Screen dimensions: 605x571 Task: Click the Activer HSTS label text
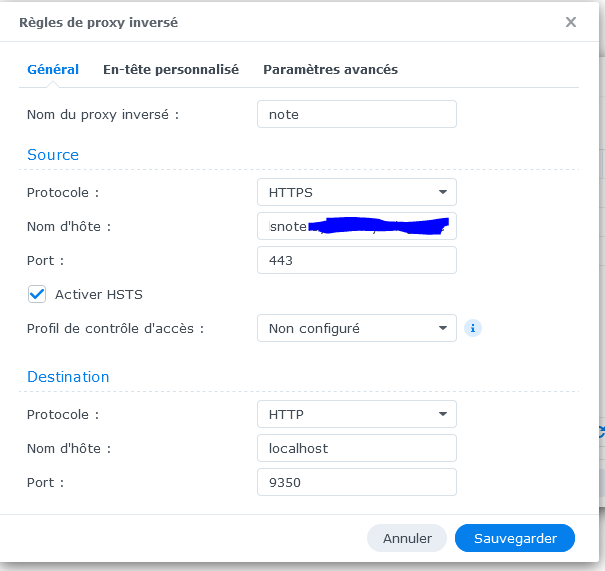[98, 294]
